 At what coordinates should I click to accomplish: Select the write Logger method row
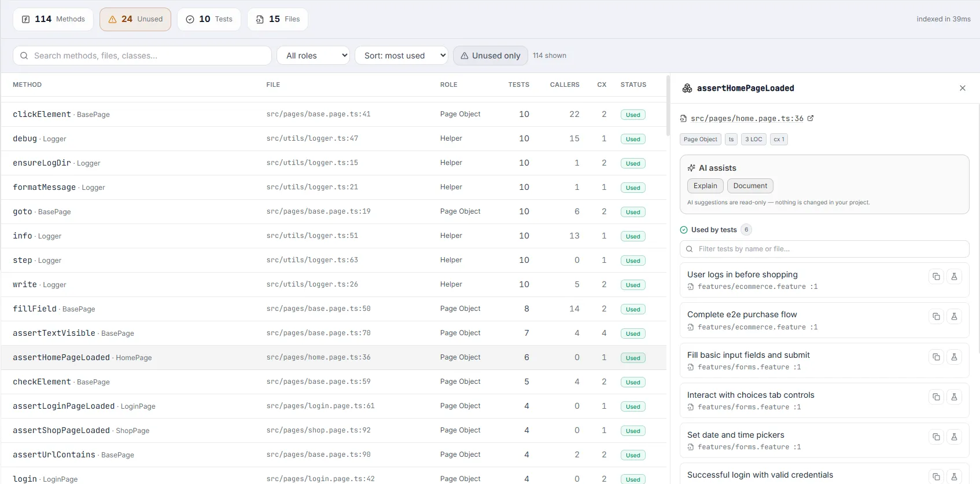coord(333,284)
